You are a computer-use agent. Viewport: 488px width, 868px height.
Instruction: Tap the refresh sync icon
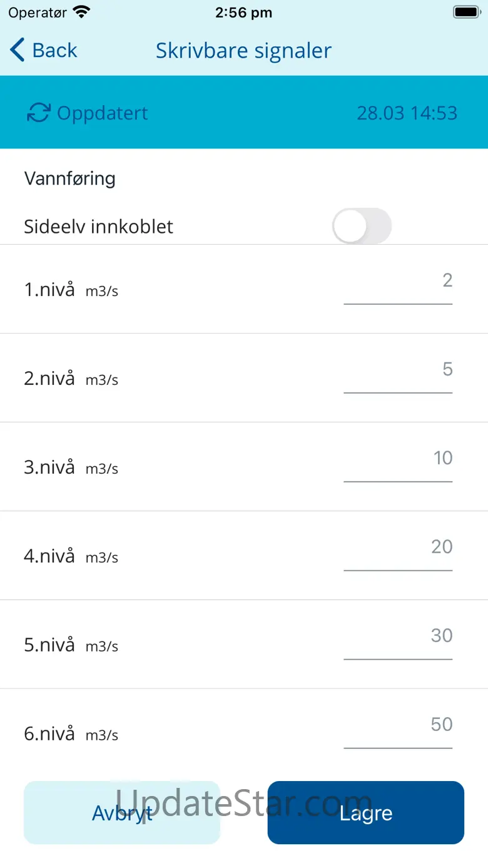coord(38,113)
